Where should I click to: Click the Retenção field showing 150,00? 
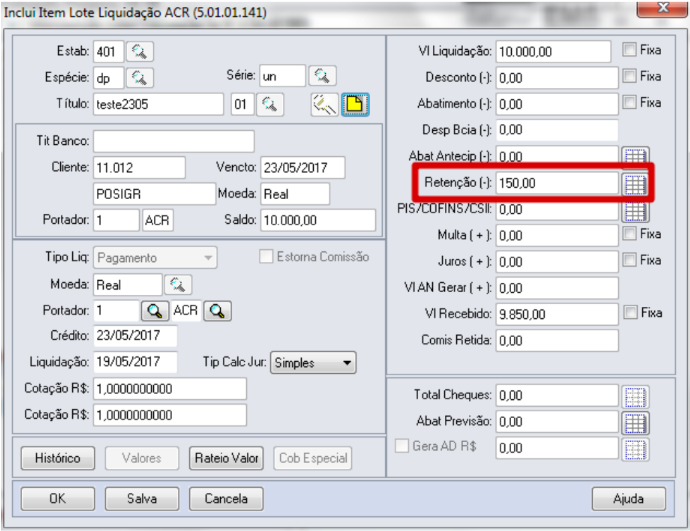click(557, 183)
